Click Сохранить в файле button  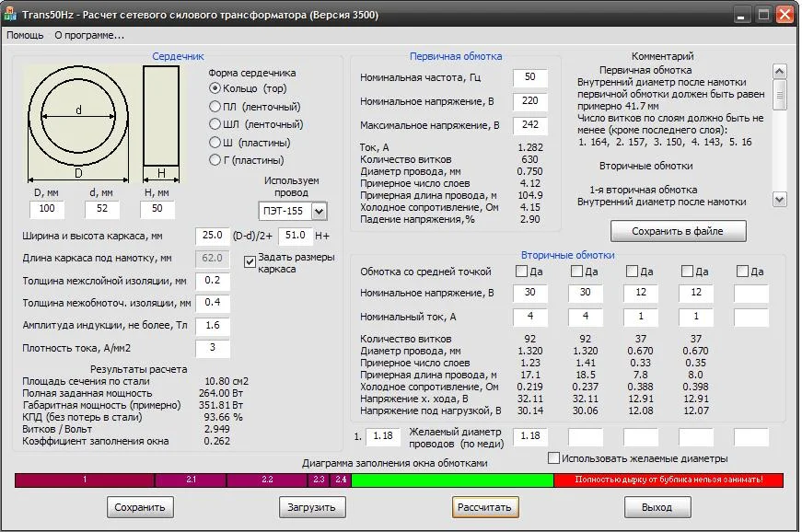(679, 230)
